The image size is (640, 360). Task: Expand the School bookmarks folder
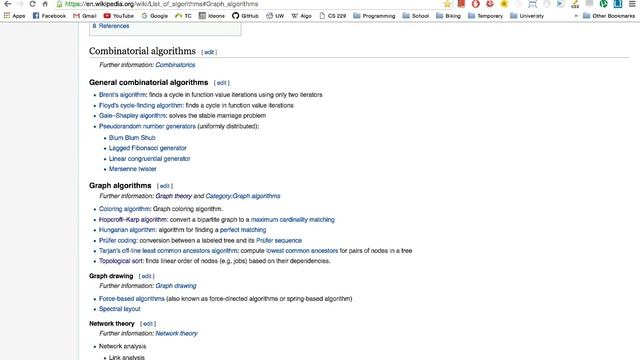click(416, 16)
